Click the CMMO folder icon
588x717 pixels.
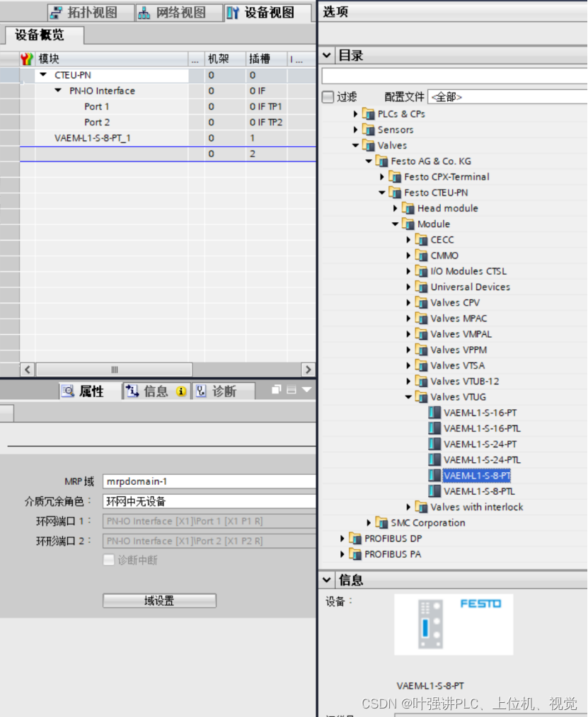click(x=421, y=256)
